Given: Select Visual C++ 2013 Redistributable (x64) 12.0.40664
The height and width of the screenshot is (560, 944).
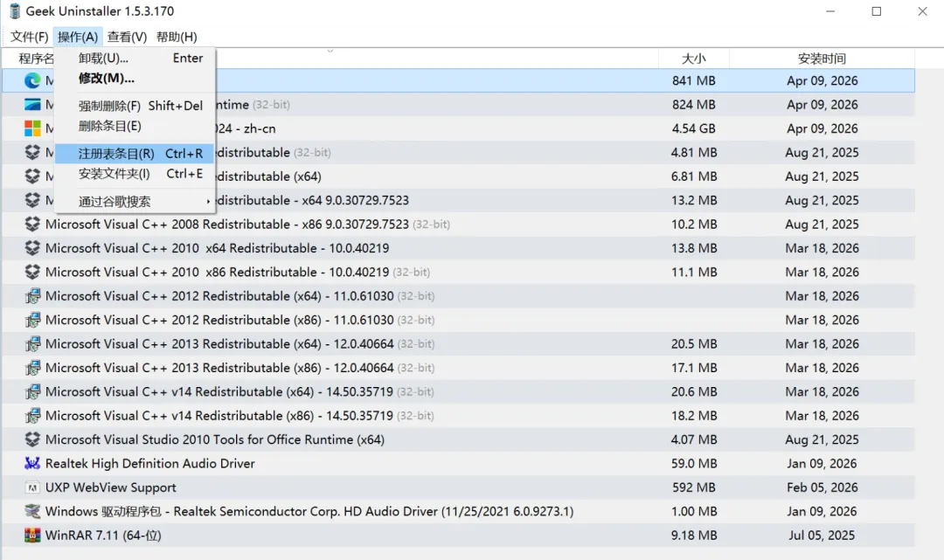Looking at the screenshot, I should (x=459, y=344).
